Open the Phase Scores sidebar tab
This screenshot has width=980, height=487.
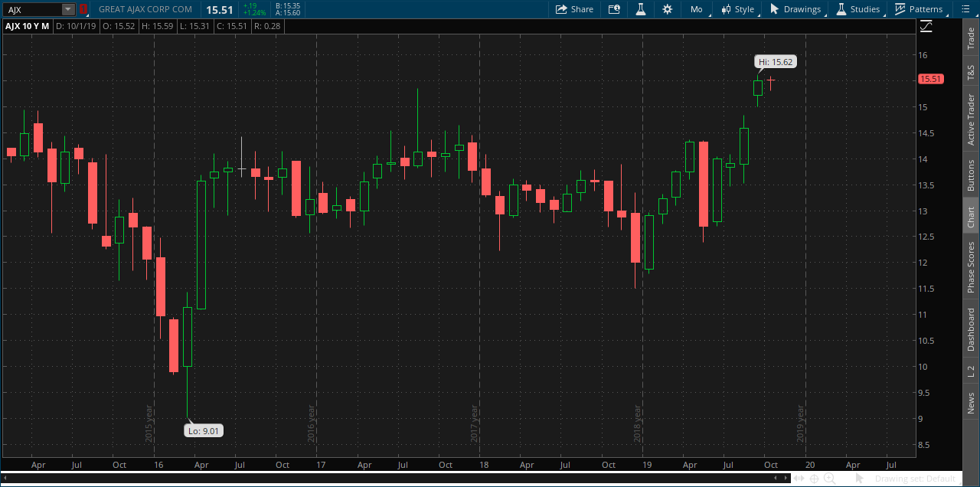click(971, 267)
